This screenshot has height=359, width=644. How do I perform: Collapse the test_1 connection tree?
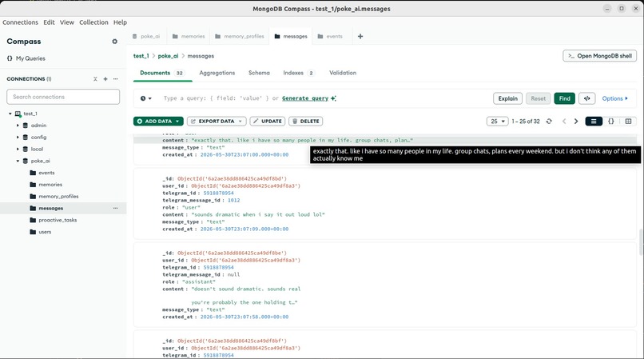(10, 114)
